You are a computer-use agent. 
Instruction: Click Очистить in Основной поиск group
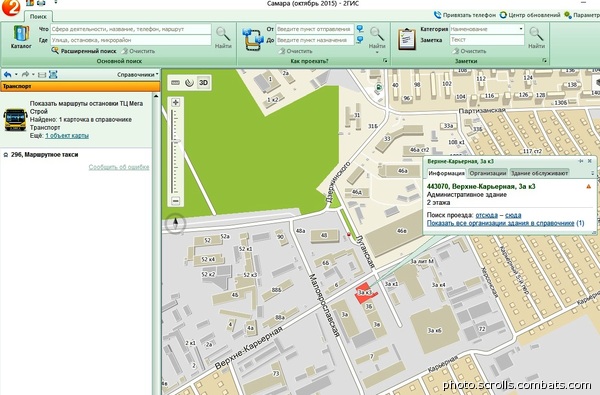(x=138, y=51)
